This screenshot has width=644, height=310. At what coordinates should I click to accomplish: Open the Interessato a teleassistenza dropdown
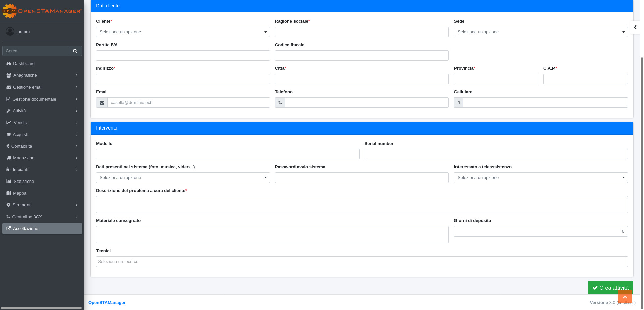click(x=540, y=178)
